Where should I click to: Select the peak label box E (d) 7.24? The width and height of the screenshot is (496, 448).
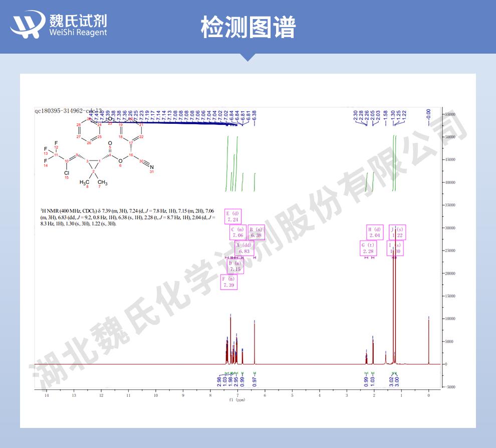pos(232,216)
